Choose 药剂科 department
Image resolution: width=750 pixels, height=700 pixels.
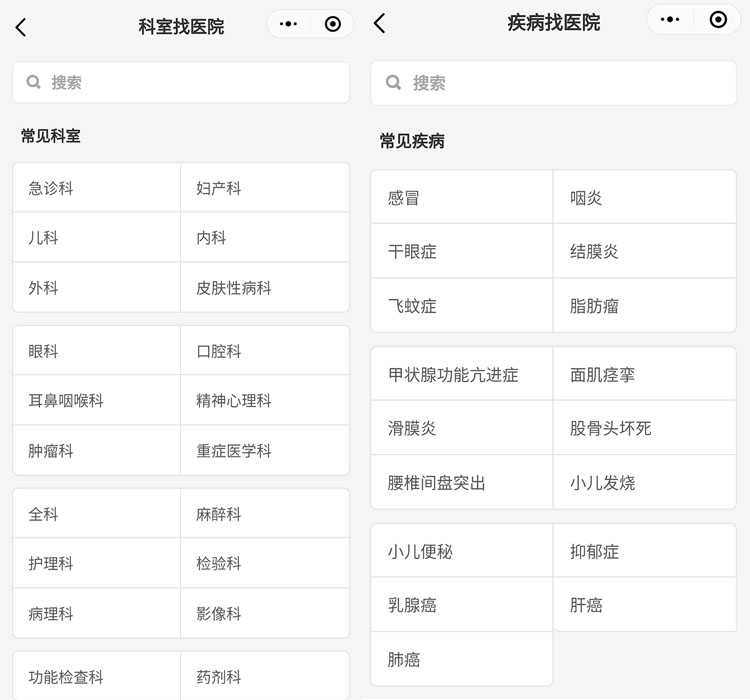tap(265, 677)
